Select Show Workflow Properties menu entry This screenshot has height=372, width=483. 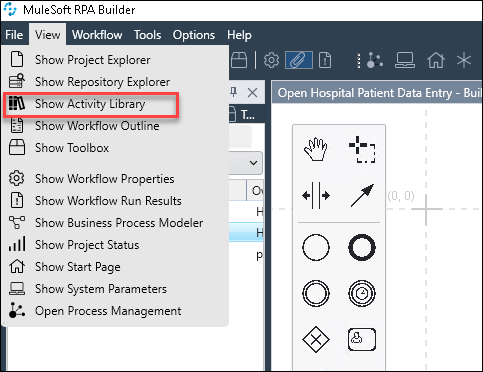tap(115, 179)
